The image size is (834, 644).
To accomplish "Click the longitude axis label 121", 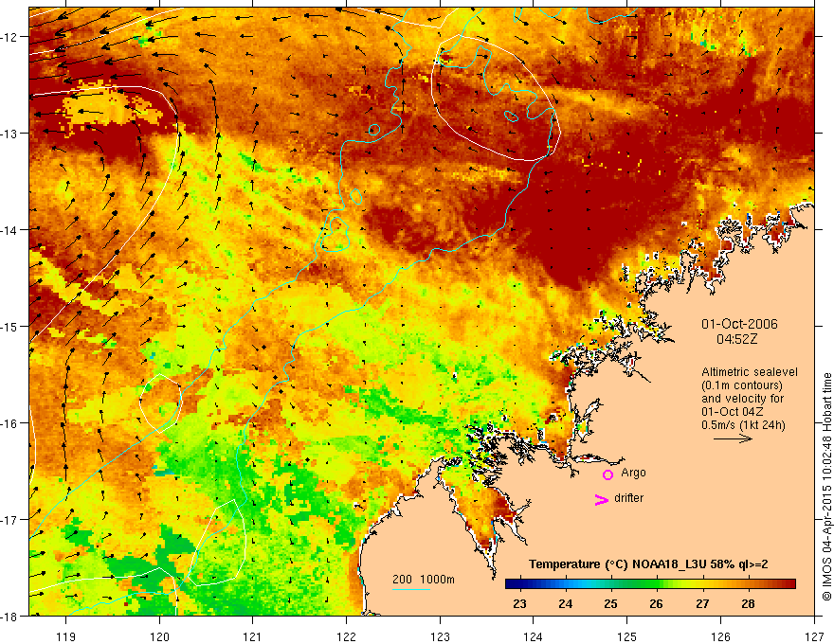I will [x=253, y=636].
